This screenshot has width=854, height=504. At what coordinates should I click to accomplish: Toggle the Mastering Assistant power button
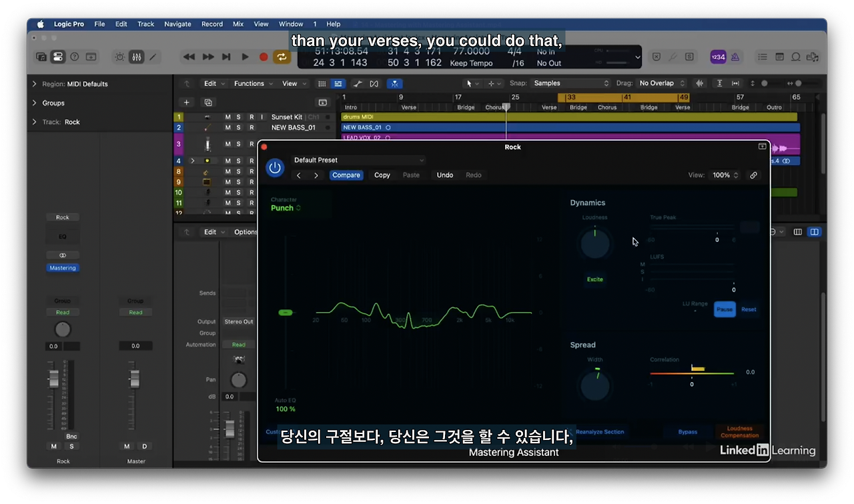pyautogui.click(x=275, y=167)
